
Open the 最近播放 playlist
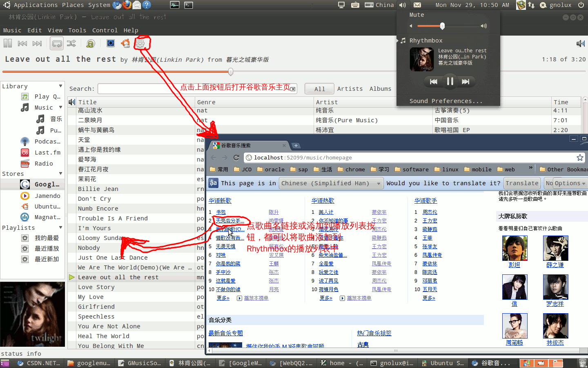(41, 249)
